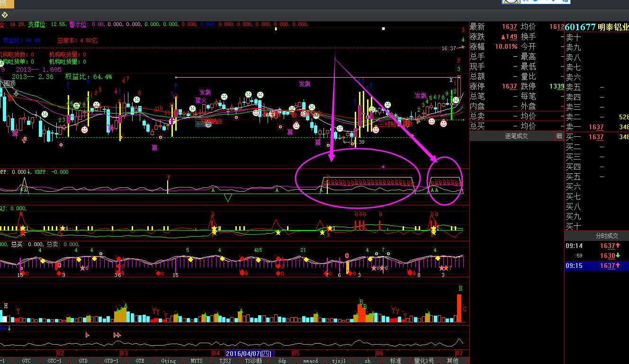The width and height of the screenshot is (629, 364).
Task: Select the 其他 tab
Action: tap(452, 361)
